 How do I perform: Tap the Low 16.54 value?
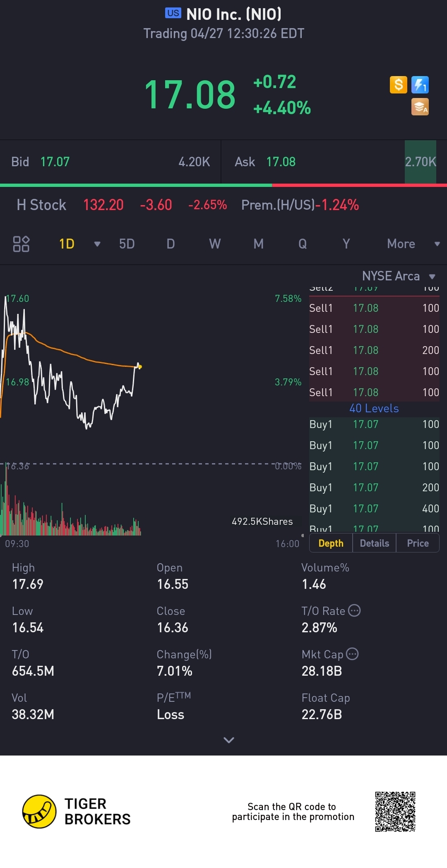(28, 627)
